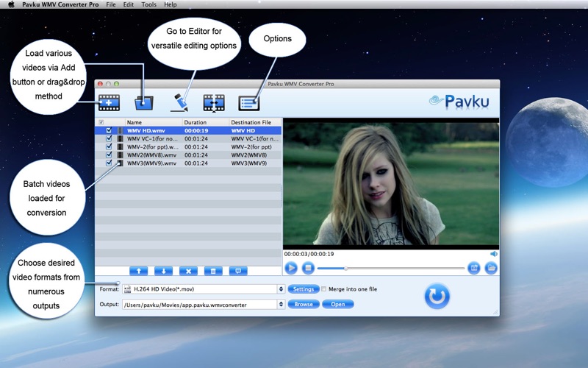Screen dimensions: 588x368
Task: Click the WMV HD destination file cell
Action: click(x=243, y=130)
